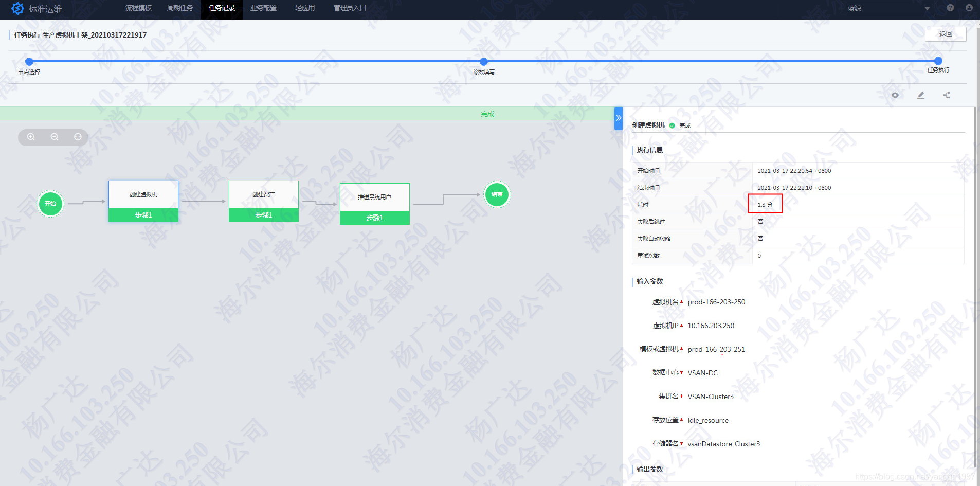Click the 虚拟机IP field 10.166.203.250
Image resolution: width=980 pixels, height=486 pixels.
[x=711, y=326]
